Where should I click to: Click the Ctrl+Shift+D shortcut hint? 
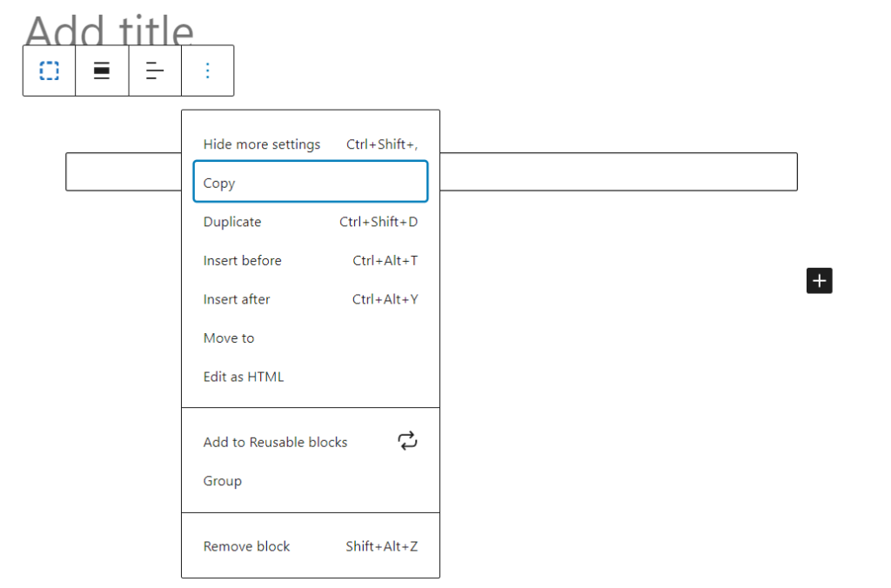click(379, 222)
